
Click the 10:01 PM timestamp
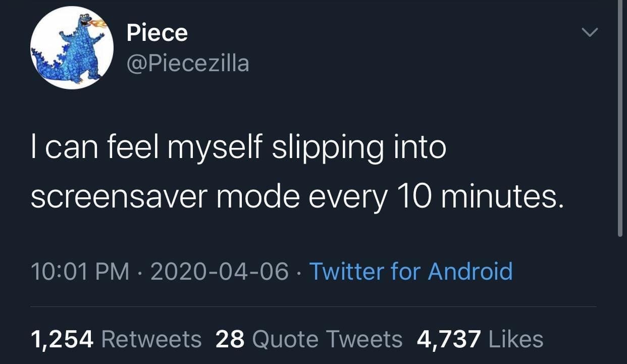pos(80,272)
